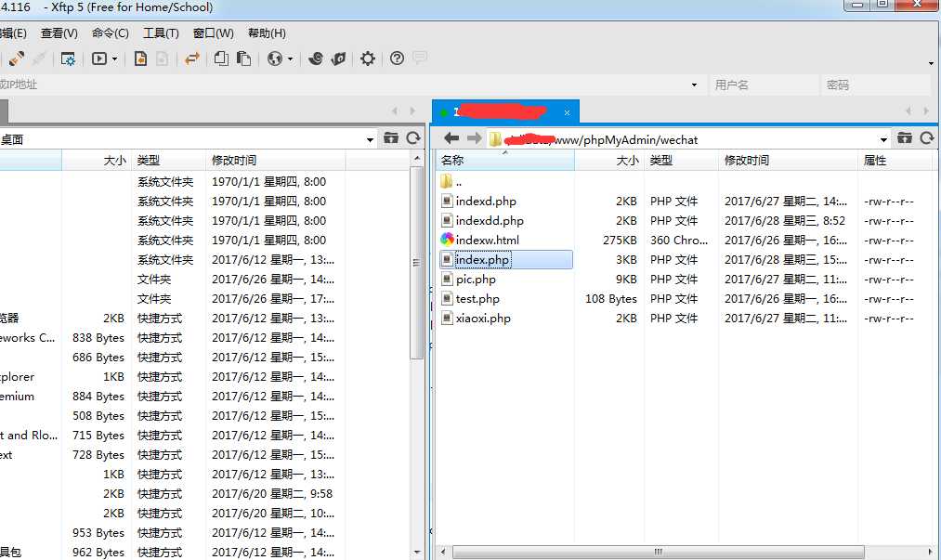Viewport: 941px width, 560px height.
Task: Click 275KB size of indexw.html
Action: (x=620, y=241)
